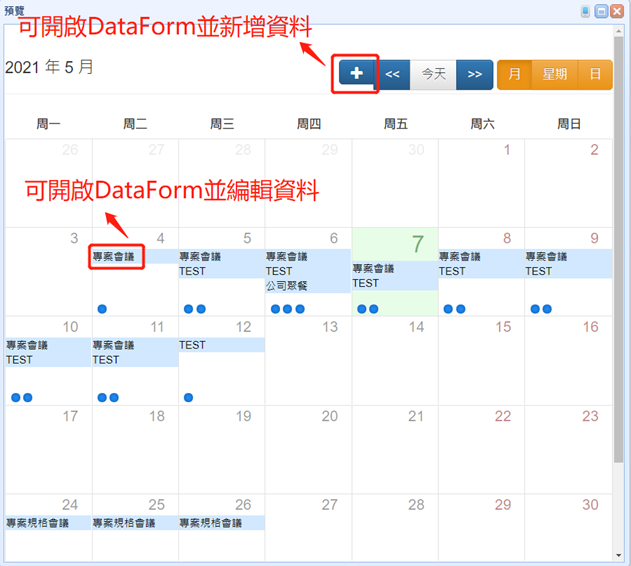631x566 pixels.
Task: Click the blue dot on May 12
Action: click(x=189, y=397)
